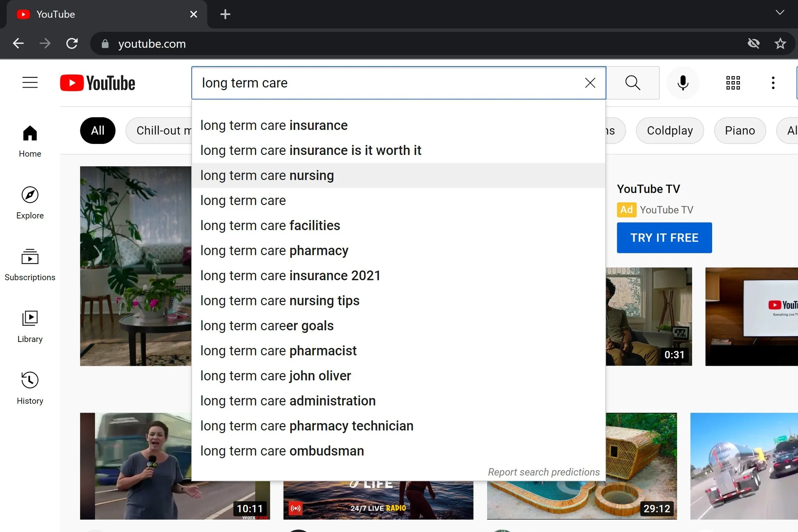This screenshot has height=532, width=798.
Task: Clear the search box with the X
Action: point(590,83)
